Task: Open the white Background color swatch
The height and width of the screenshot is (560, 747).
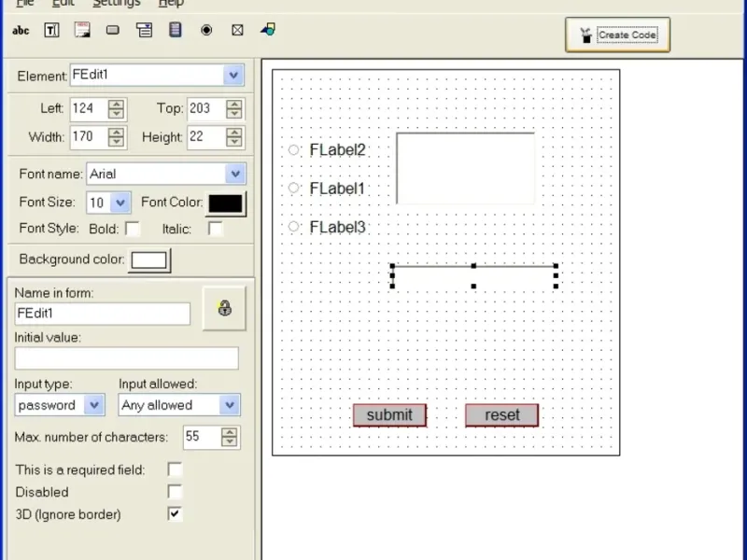Action: (149, 260)
